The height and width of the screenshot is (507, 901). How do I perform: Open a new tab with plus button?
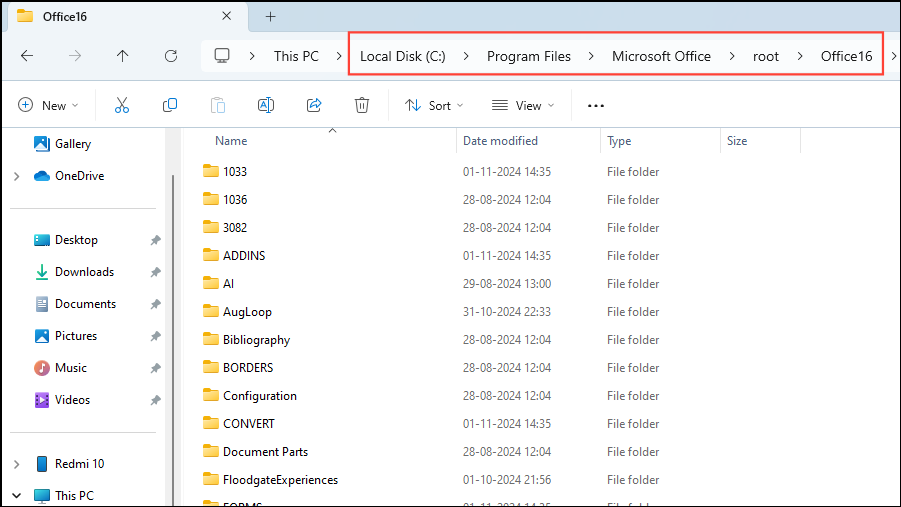pos(271,17)
